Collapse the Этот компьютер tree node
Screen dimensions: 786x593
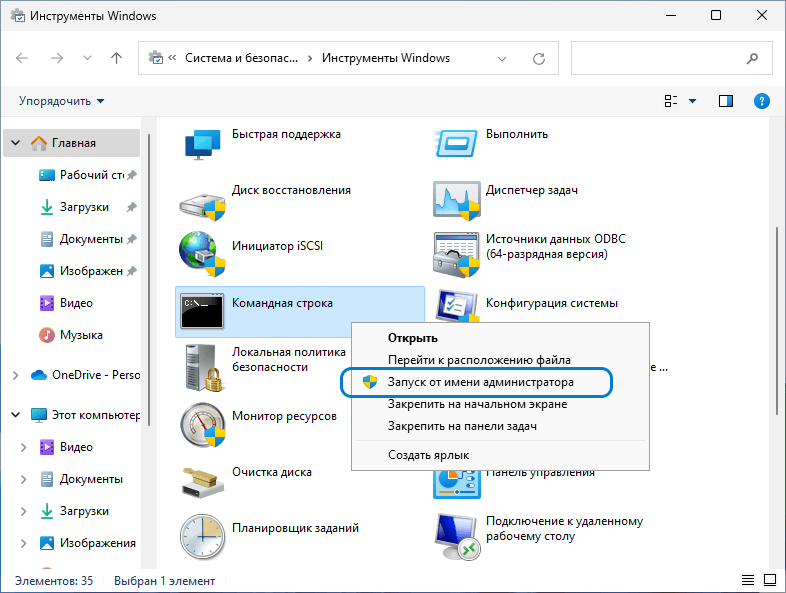(x=16, y=415)
